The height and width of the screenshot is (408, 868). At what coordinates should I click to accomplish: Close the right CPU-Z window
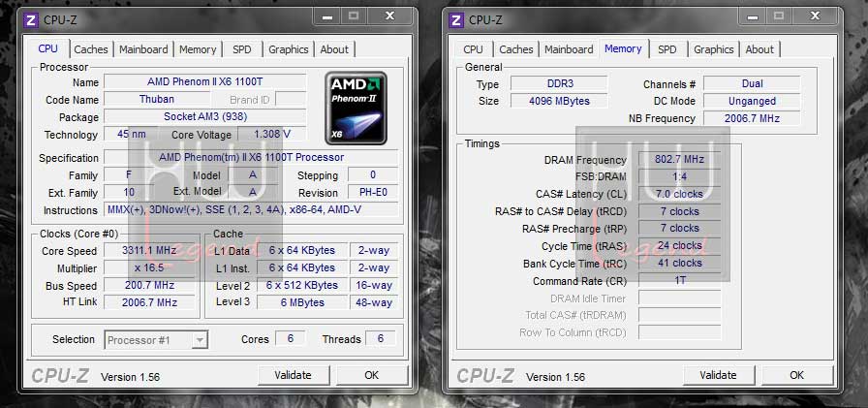pyautogui.click(x=815, y=16)
